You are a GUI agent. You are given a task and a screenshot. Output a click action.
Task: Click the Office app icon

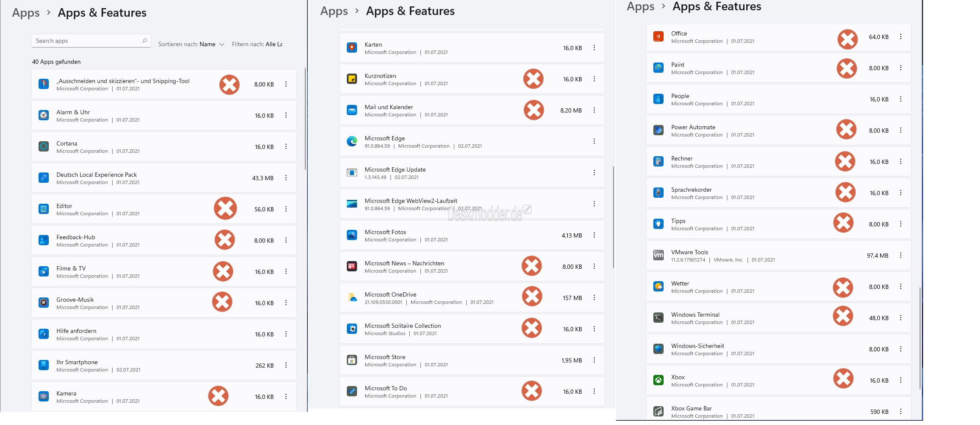[x=658, y=36]
